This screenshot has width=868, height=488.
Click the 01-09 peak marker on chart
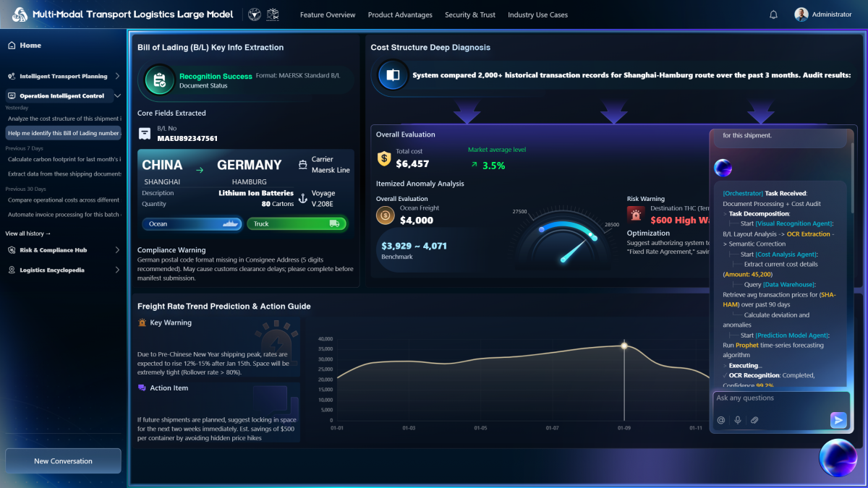(x=624, y=345)
